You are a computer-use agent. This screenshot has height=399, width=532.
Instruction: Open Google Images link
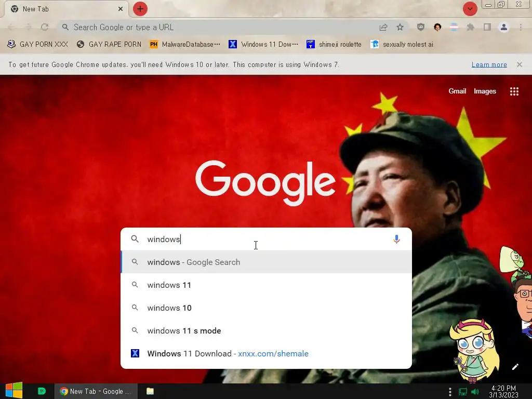tap(485, 91)
